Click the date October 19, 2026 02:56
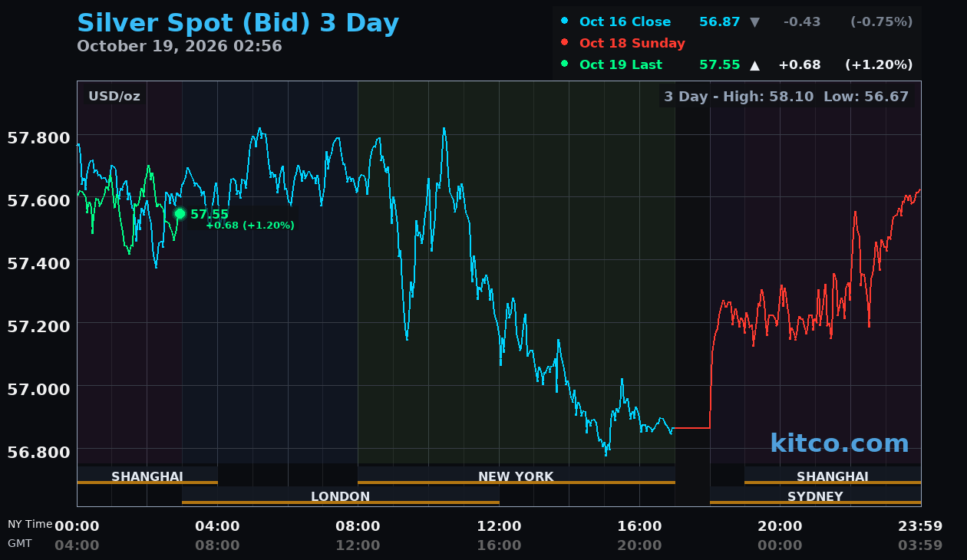 tap(180, 46)
